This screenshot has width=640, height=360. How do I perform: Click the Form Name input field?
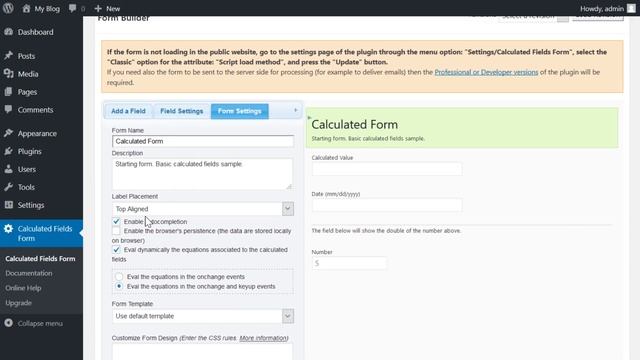tap(203, 141)
